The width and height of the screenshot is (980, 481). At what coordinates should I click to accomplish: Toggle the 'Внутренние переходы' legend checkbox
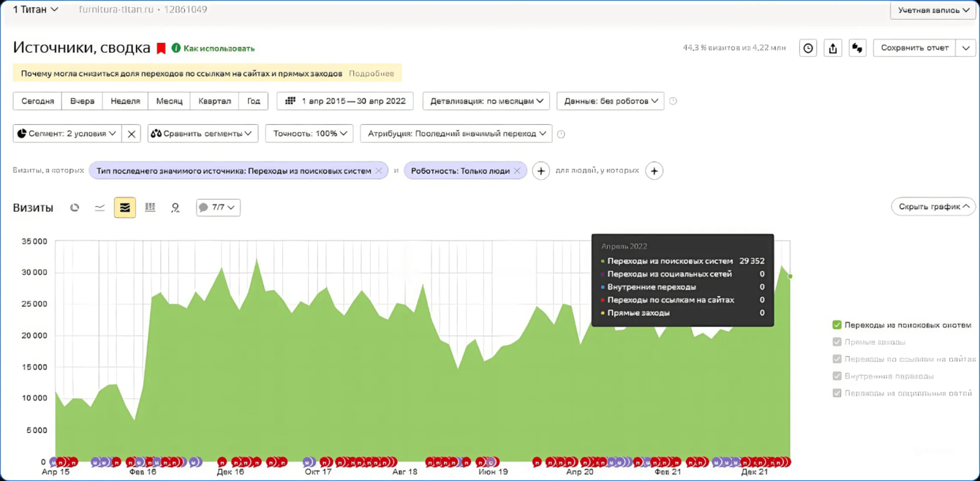pyautogui.click(x=837, y=376)
